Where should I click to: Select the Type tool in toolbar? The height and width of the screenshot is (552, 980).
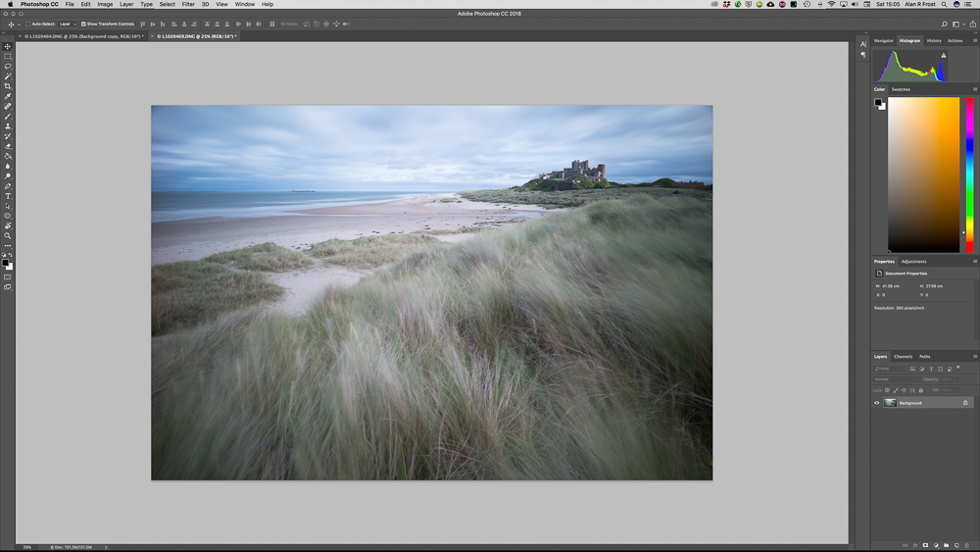coord(8,196)
